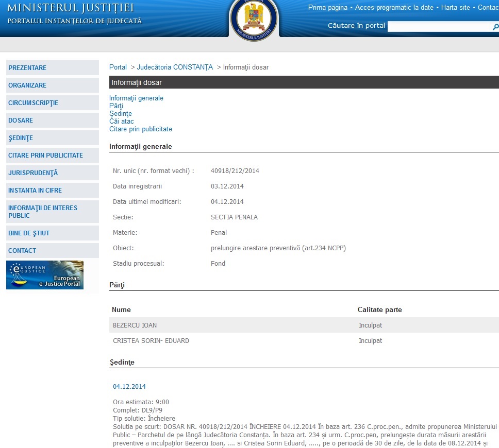Viewport: 499px width, 448px height.
Task: Click the party name BEZERCU IOAN
Action: coord(135,325)
